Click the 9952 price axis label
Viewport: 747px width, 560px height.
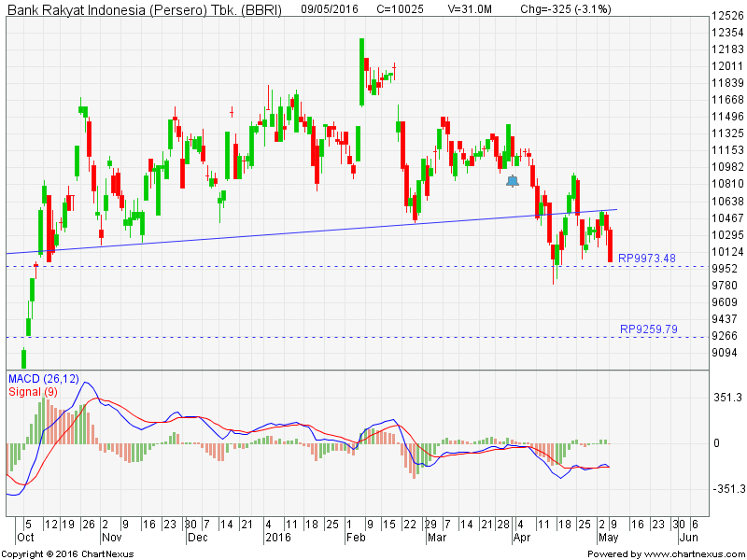click(725, 269)
